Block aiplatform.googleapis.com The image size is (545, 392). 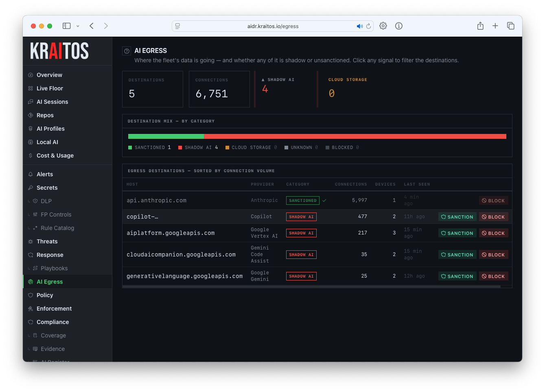493,233
